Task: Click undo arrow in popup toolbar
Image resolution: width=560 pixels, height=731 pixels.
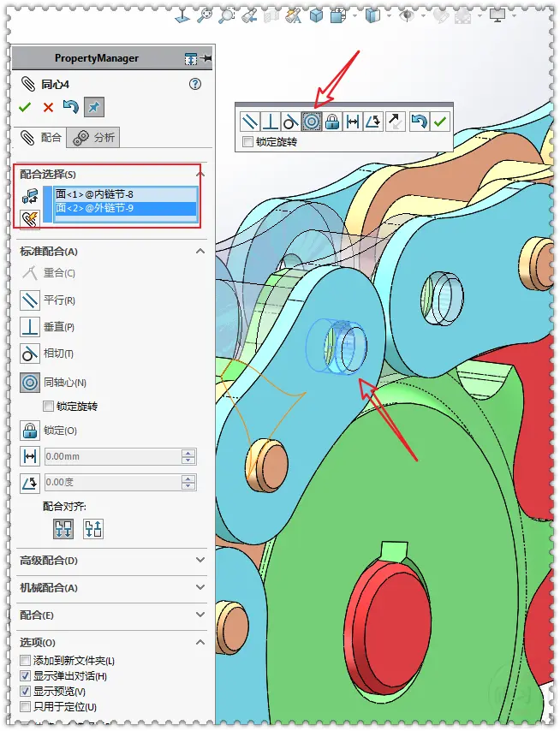Action: [419, 122]
